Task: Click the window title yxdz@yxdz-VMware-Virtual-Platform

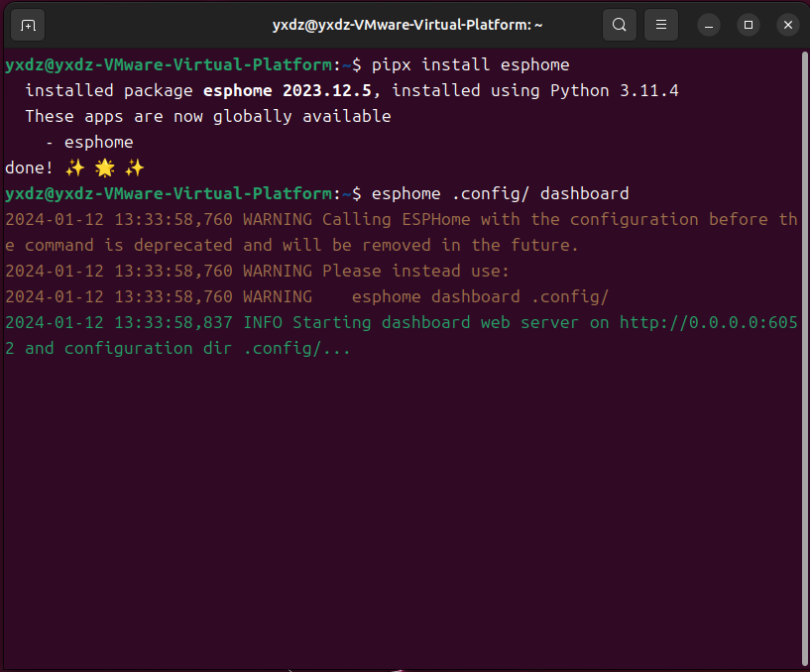Action: coord(407,25)
